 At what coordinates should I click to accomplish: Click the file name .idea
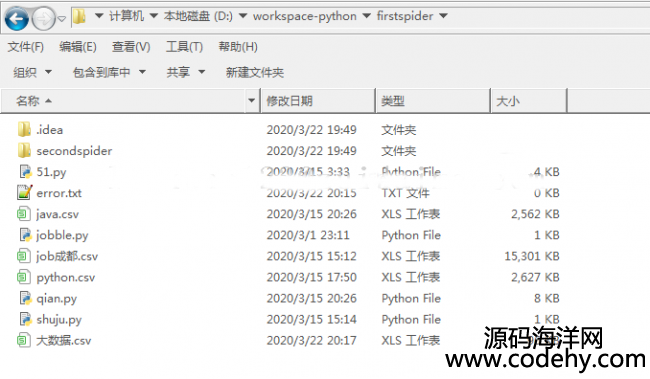[49, 130]
